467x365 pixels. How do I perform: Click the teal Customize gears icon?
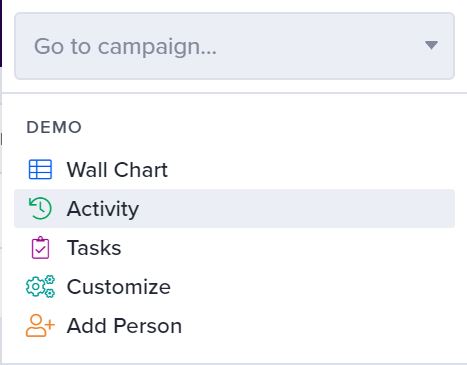[x=40, y=287]
